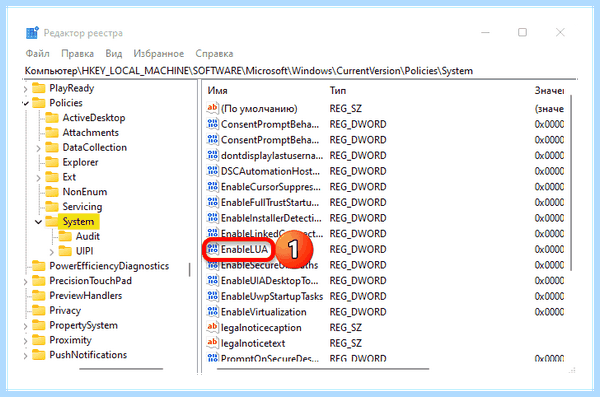Click the EnableFullTrustStartup DWORD icon
Viewport: 600px width, 397px height.
click(x=212, y=202)
